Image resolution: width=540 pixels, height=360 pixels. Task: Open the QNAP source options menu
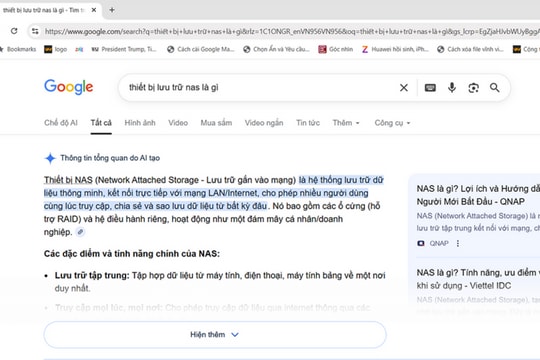pyautogui.click(x=458, y=243)
